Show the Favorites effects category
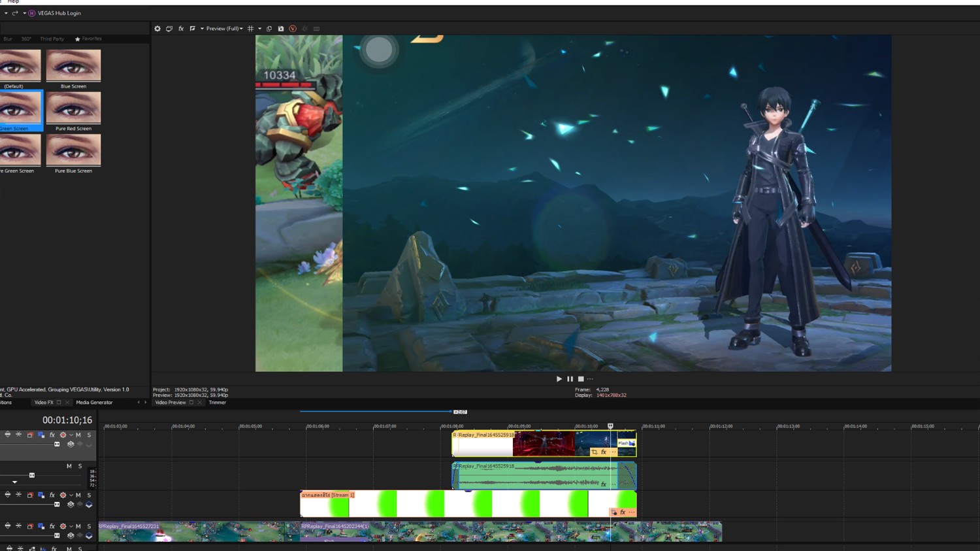Viewport: 980px width, 551px height. (88, 39)
